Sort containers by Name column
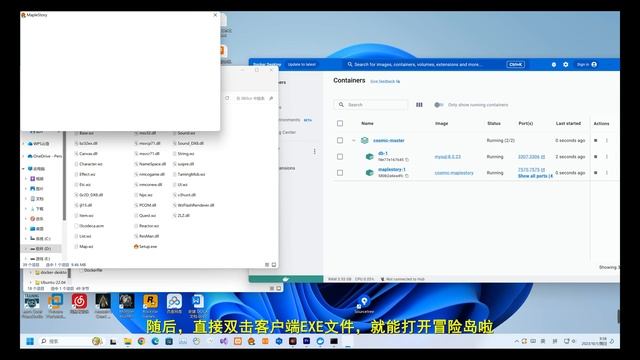 click(367, 123)
